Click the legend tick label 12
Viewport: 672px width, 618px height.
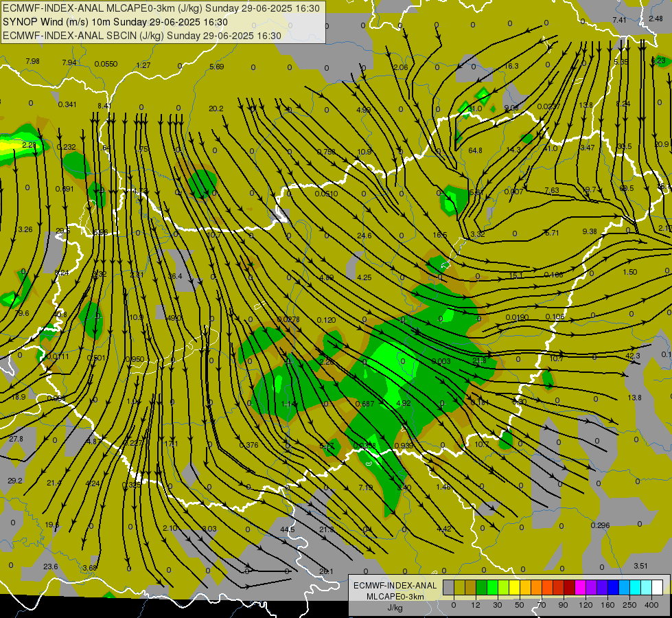tap(476, 605)
